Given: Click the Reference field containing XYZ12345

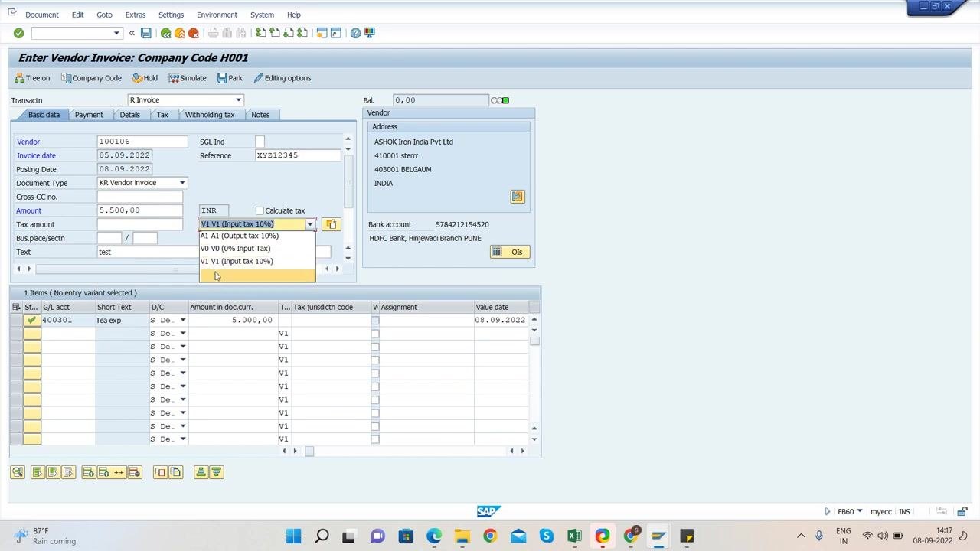Looking at the screenshot, I should point(298,155).
